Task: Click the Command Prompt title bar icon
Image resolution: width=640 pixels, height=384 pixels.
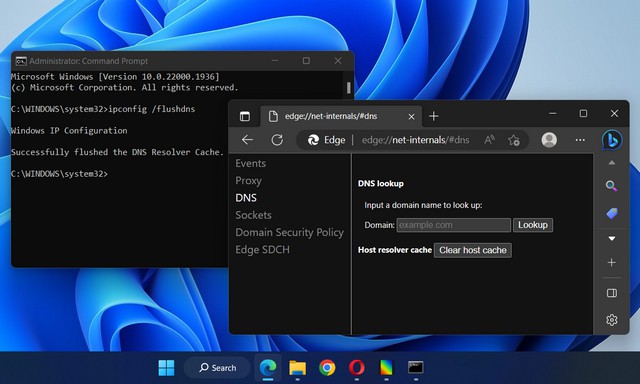Action: (x=21, y=61)
